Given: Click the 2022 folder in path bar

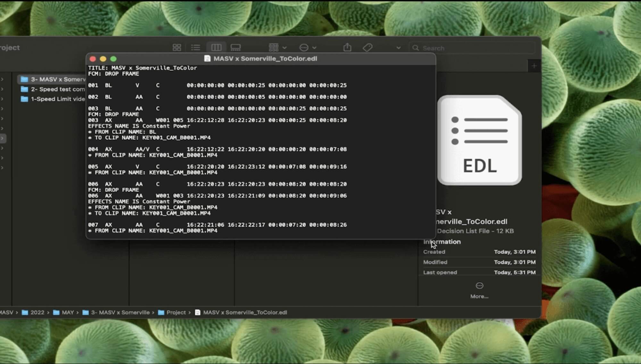Looking at the screenshot, I should [33, 312].
